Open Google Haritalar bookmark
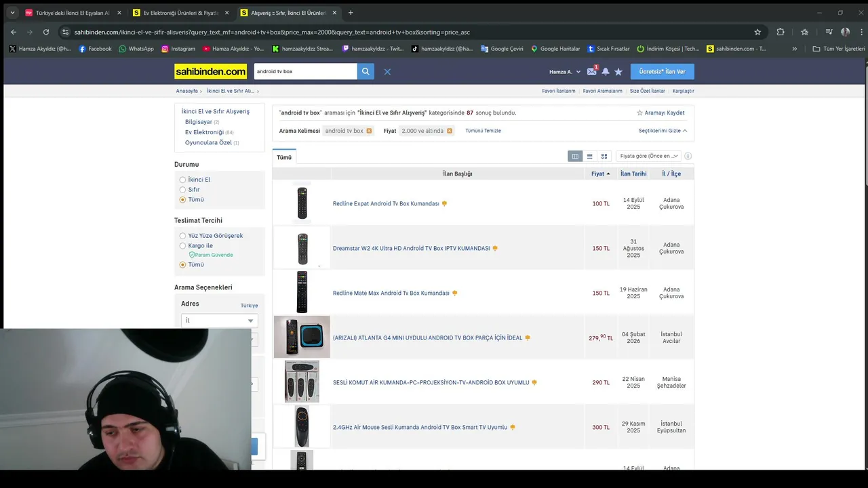Image resolution: width=868 pixels, height=488 pixels. 555,49
